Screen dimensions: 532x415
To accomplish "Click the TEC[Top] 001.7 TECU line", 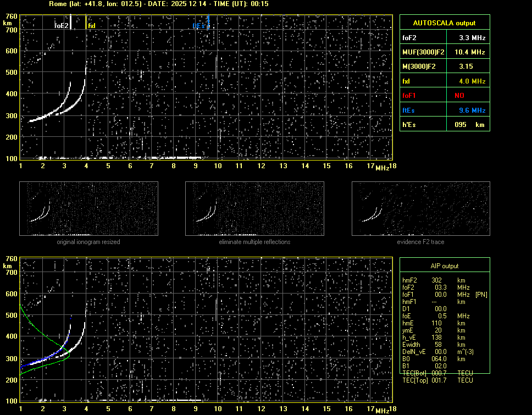I will click(x=437, y=380).
